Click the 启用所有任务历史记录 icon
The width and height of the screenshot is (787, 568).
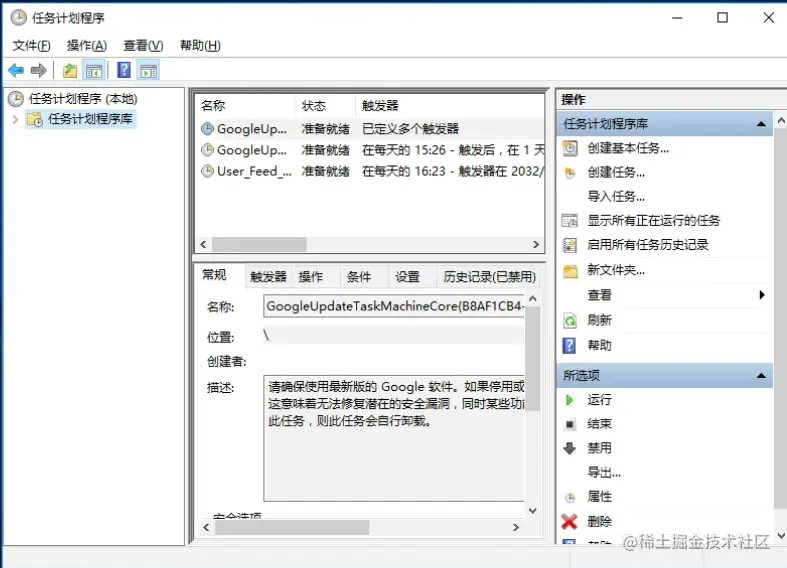click(x=570, y=245)
